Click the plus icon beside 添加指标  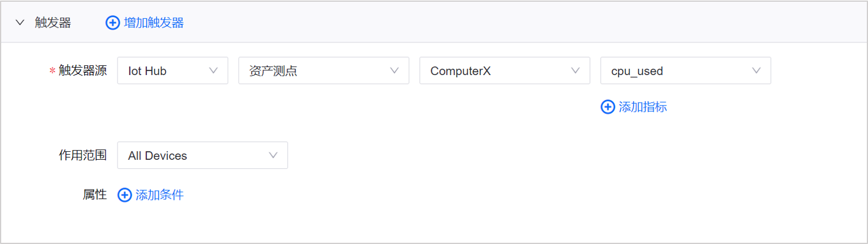(608, 107)
